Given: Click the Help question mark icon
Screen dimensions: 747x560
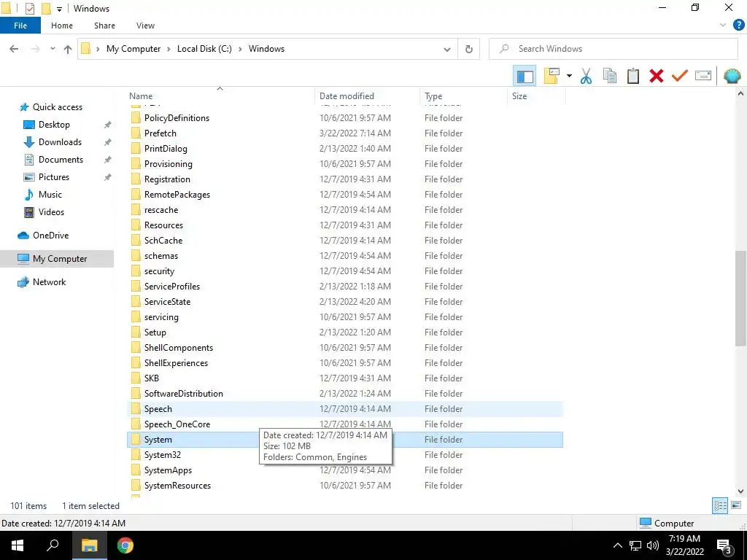Looking at the screenshot, I should (x=738, y=26).
